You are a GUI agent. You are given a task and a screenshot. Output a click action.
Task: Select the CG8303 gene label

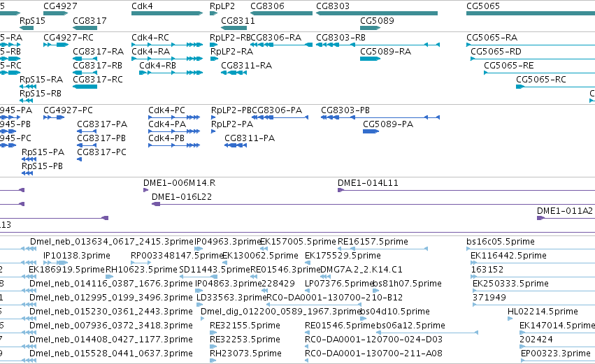[333, 6]
